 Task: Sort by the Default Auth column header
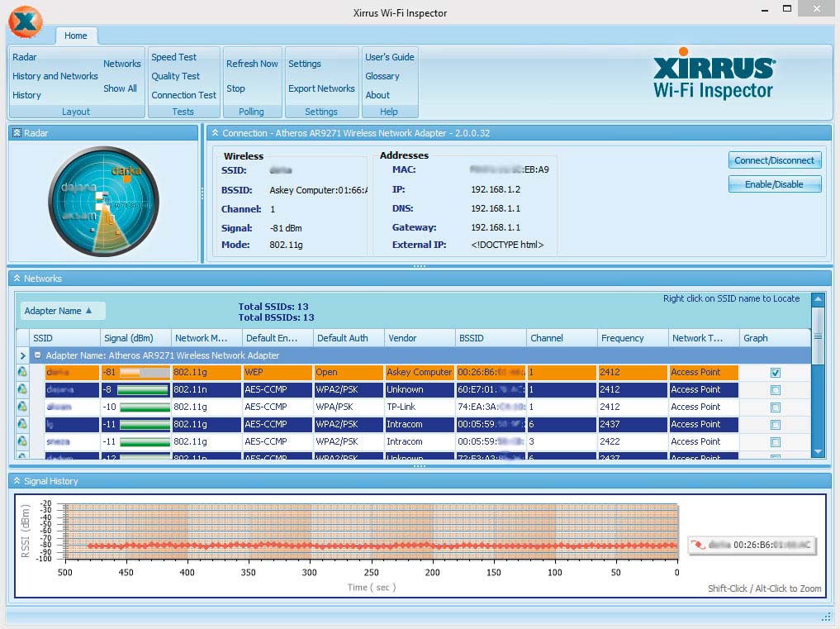tap(349, 338)
